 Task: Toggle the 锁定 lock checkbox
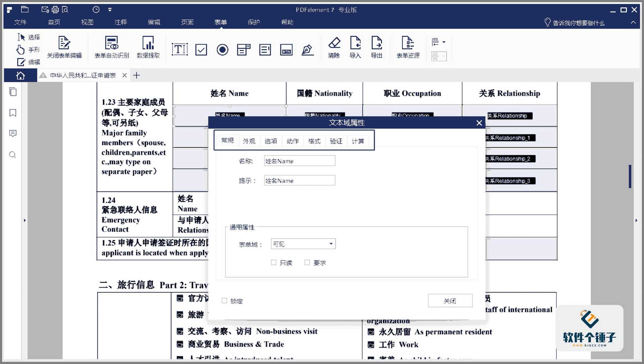coord(224,300)
